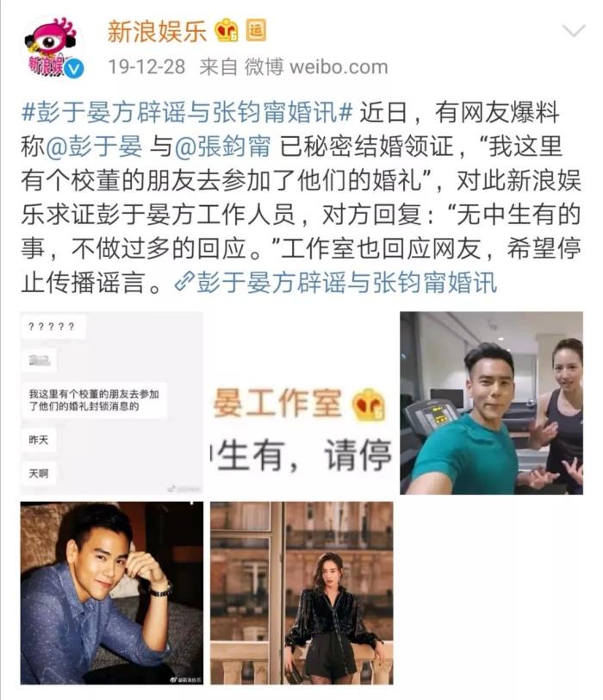Open the @彭于晏 mention

click(94, 147)
